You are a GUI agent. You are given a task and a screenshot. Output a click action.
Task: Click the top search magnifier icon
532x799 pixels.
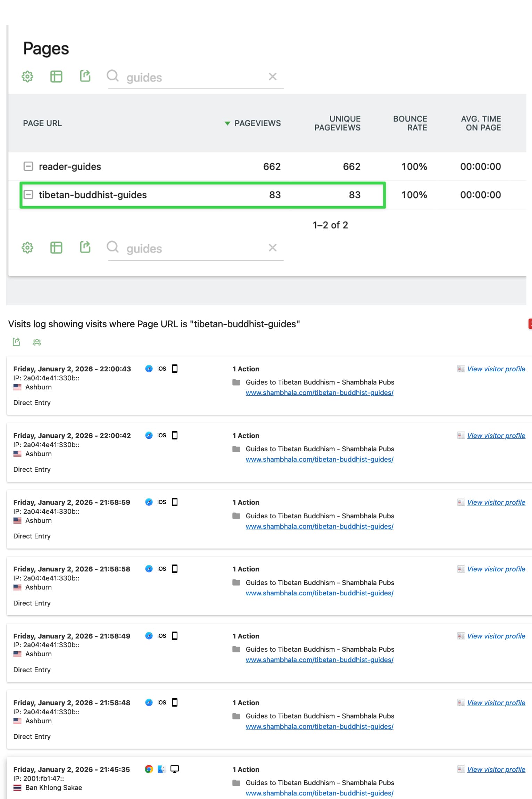coord(113,75)
